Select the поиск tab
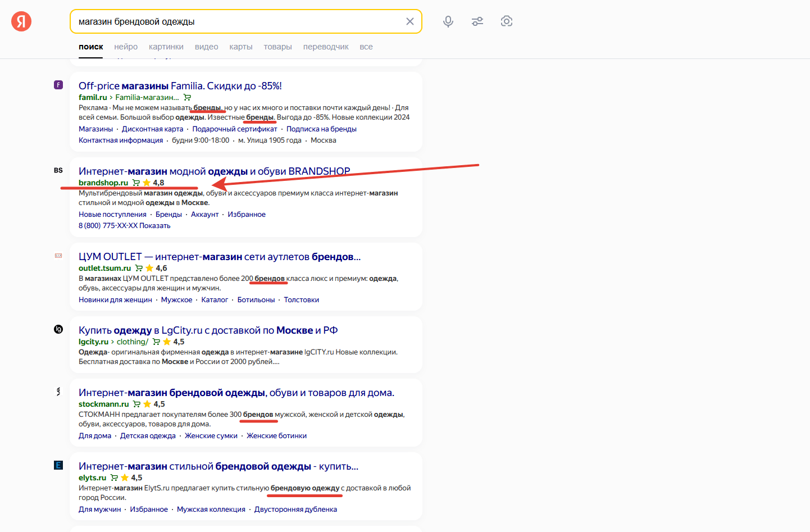 tap(91, 47)
